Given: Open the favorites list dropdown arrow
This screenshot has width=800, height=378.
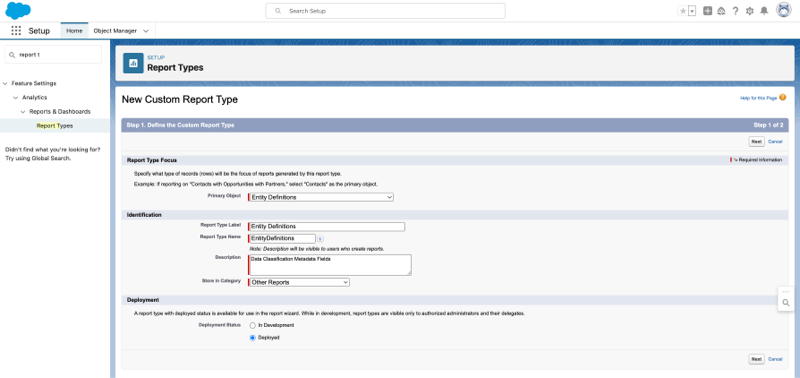Looking at the screenshot, I should coord(692,11).
